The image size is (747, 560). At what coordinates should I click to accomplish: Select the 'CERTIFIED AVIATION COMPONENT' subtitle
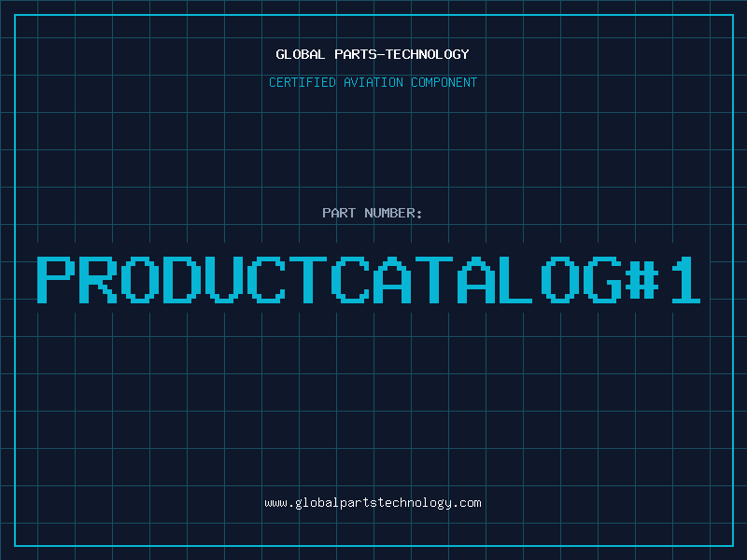[x=373, y=82]
